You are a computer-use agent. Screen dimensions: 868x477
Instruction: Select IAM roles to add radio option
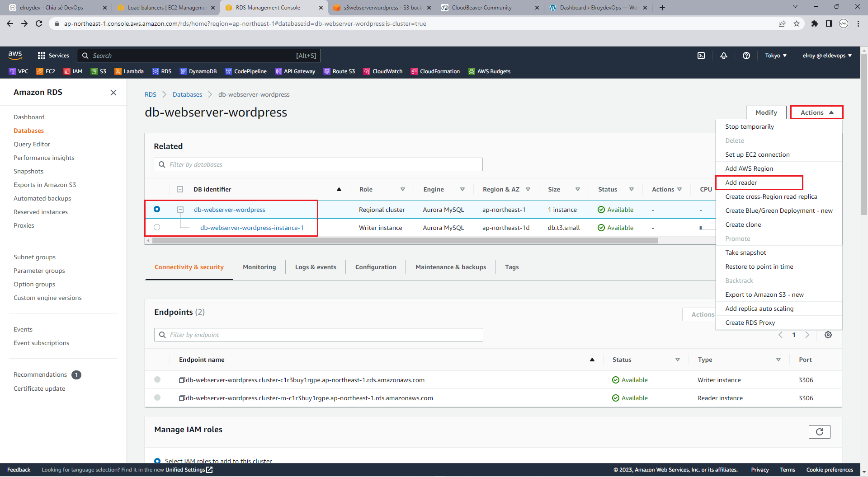[x=157, y=461]
